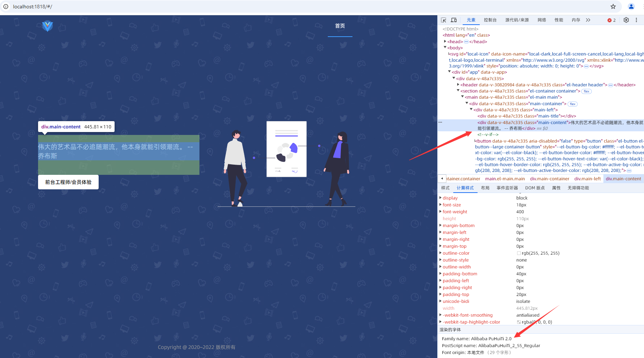Show more DevTools tabs with double chevron
Image resolution: width=644 pixels, height=358 pixels.
click(x=588, y=20)
